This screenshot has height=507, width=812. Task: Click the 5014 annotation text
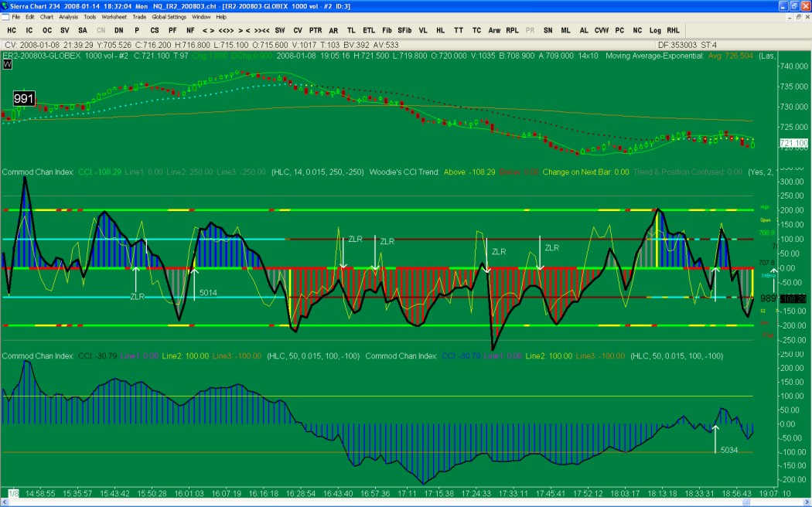click(x=208, y=293)
